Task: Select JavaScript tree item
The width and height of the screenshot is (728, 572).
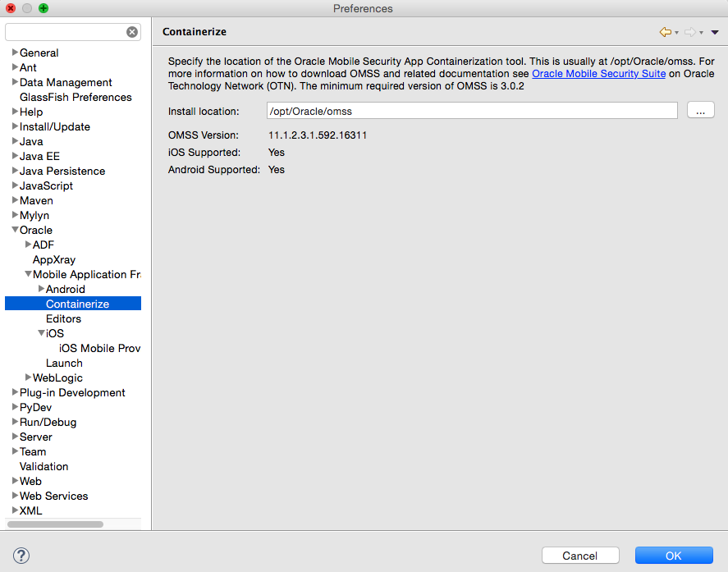Action: [47, 185]
